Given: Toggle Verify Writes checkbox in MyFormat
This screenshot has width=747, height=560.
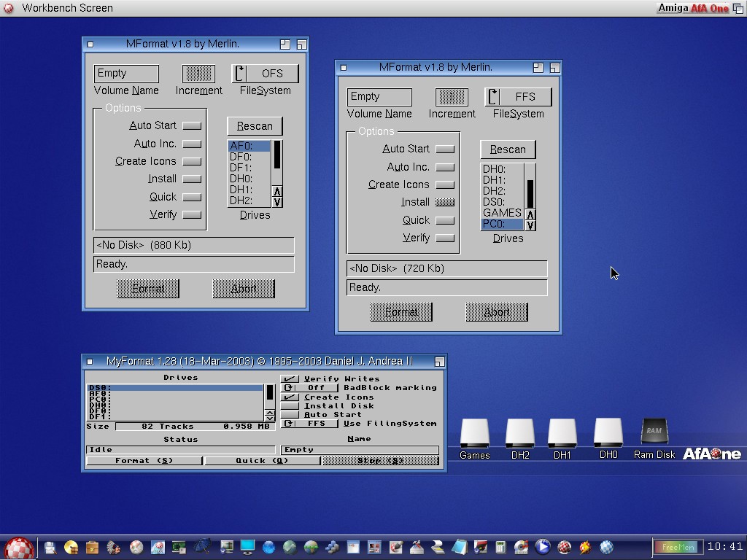Looking at the screenshot, I should (290, 378).
